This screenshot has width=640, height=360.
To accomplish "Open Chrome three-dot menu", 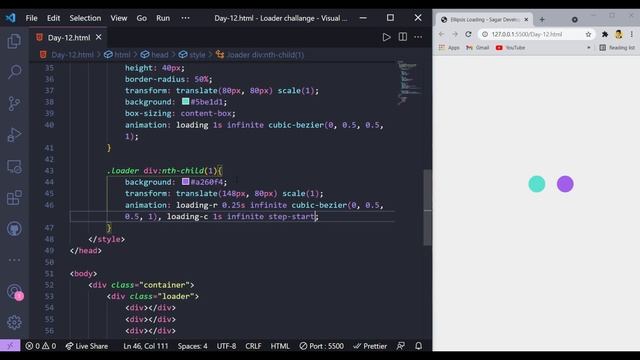I will pos(631,34).
